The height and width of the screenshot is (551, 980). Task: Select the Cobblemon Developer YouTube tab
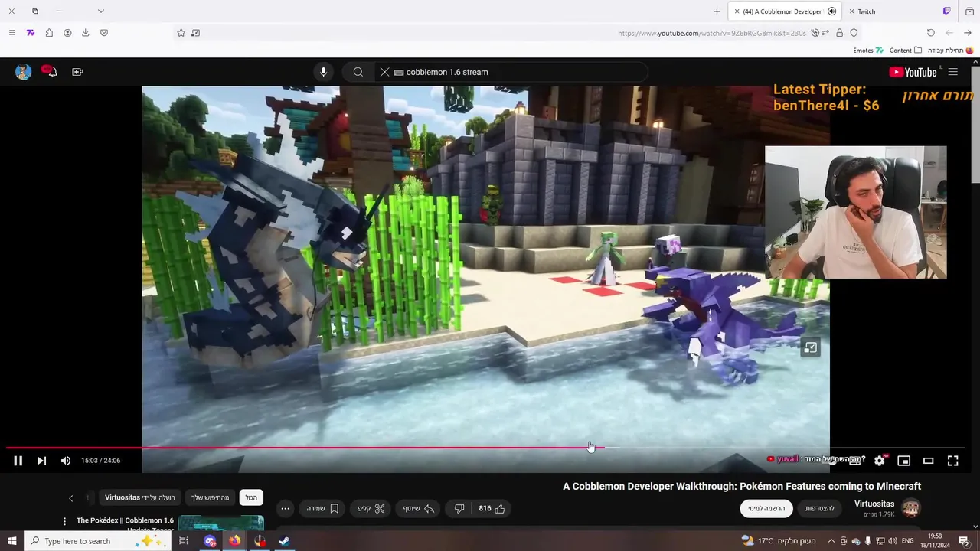784,11
